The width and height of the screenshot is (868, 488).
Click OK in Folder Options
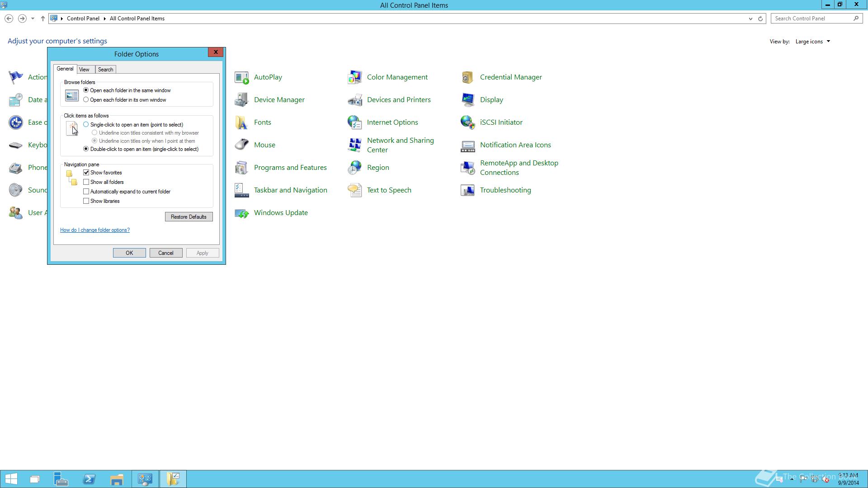(129, 253)
